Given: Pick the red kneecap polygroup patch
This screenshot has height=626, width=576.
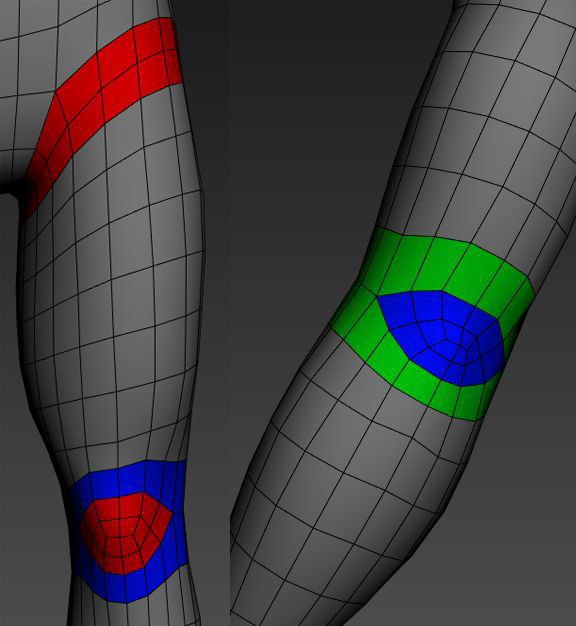Looking at the screenshot, I should click(125, 532).
